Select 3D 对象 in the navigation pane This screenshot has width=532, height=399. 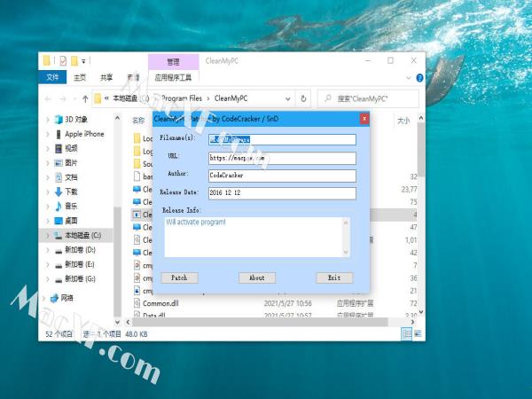76,120
